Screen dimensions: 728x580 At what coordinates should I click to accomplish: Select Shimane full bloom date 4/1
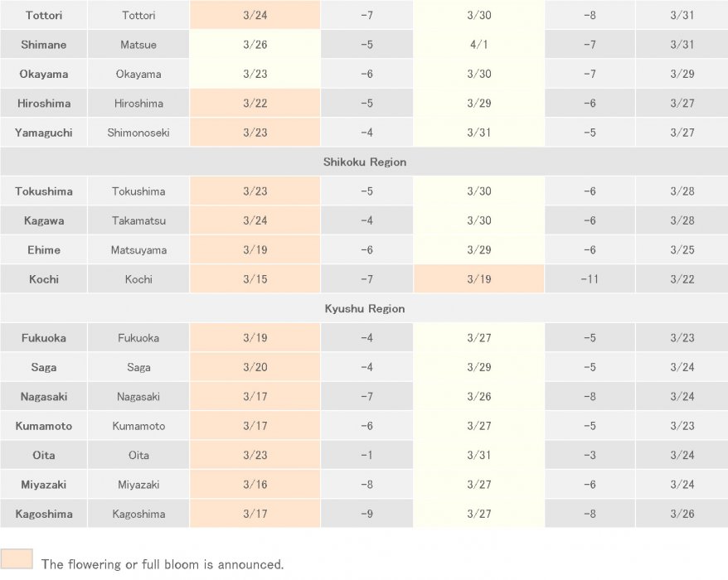pos(479,45)
